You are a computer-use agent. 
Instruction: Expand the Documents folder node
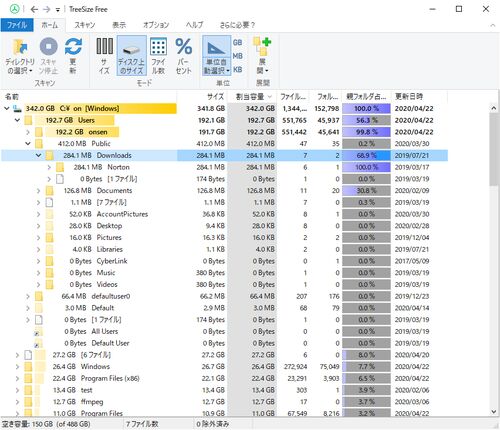tap(39, 191)
